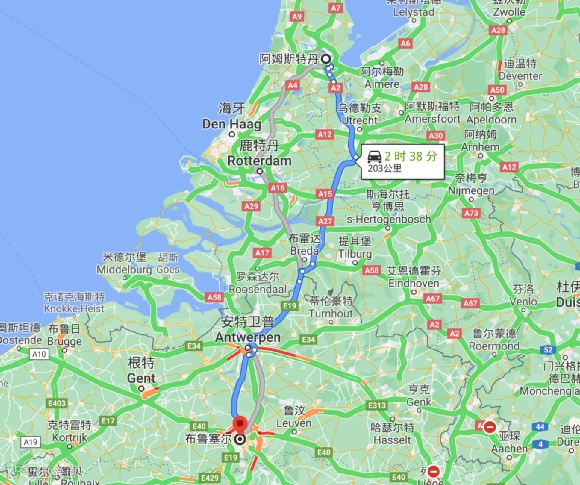
Task: Click the Leuven city label
Action: (x=294, y=422)
